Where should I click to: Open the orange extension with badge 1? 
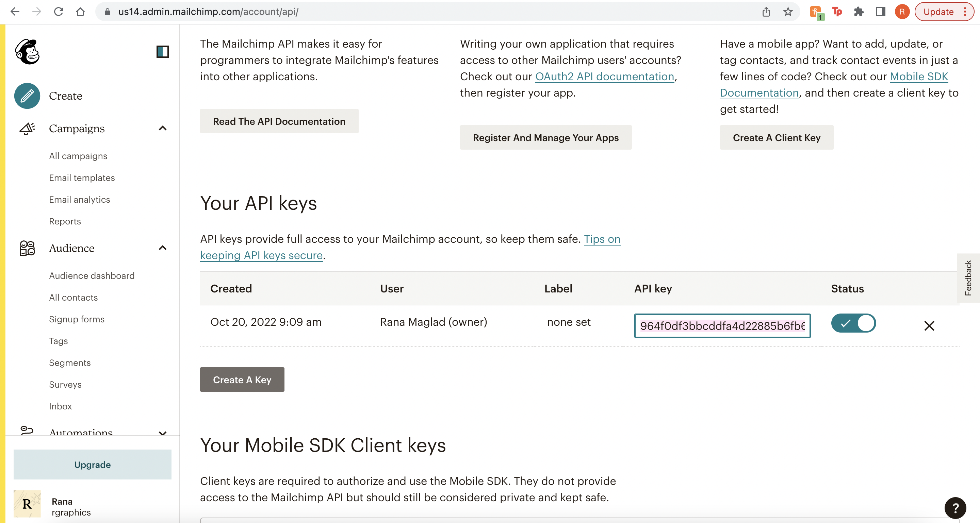[816, 13]
